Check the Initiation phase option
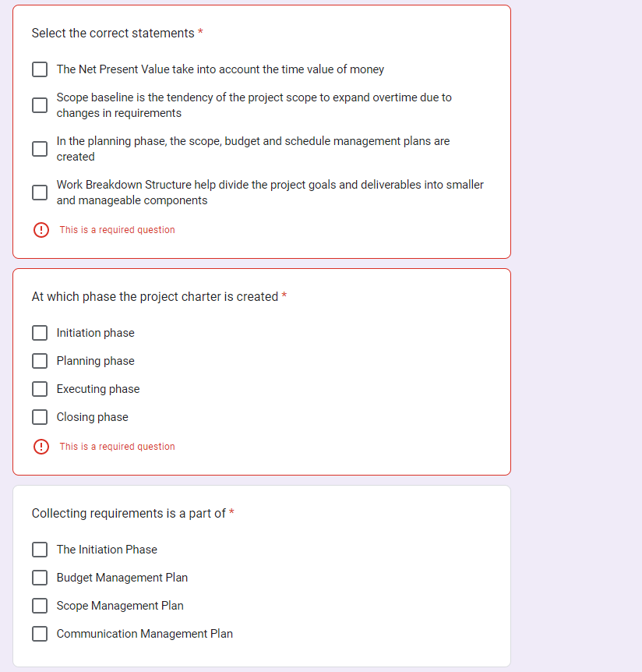 pyautogui.click(x=40, y=333)
